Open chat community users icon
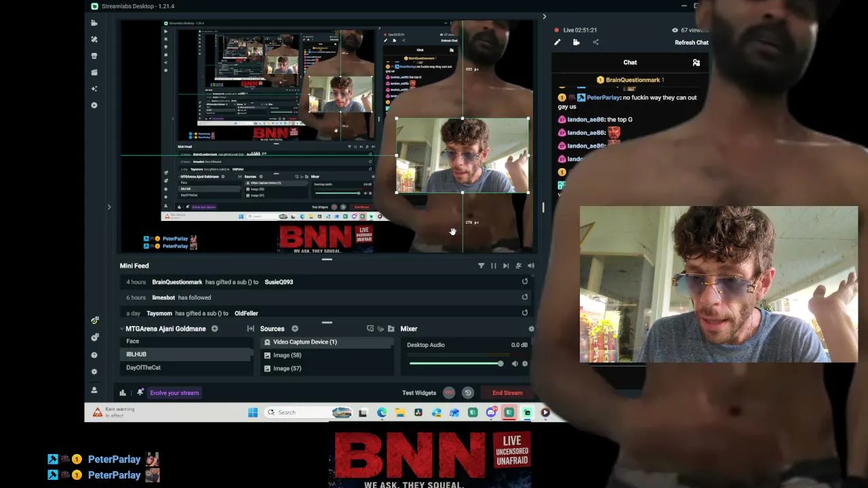 (696, 62)
